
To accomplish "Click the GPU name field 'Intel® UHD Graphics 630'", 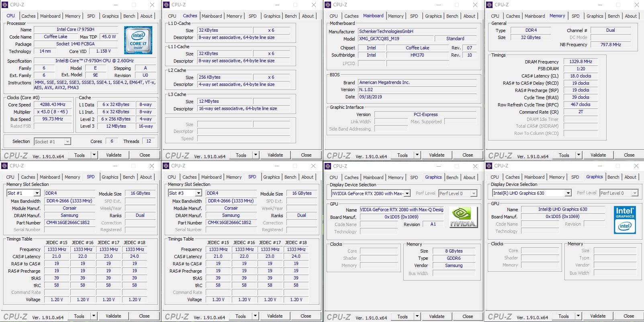I will [x=563, y=209].
